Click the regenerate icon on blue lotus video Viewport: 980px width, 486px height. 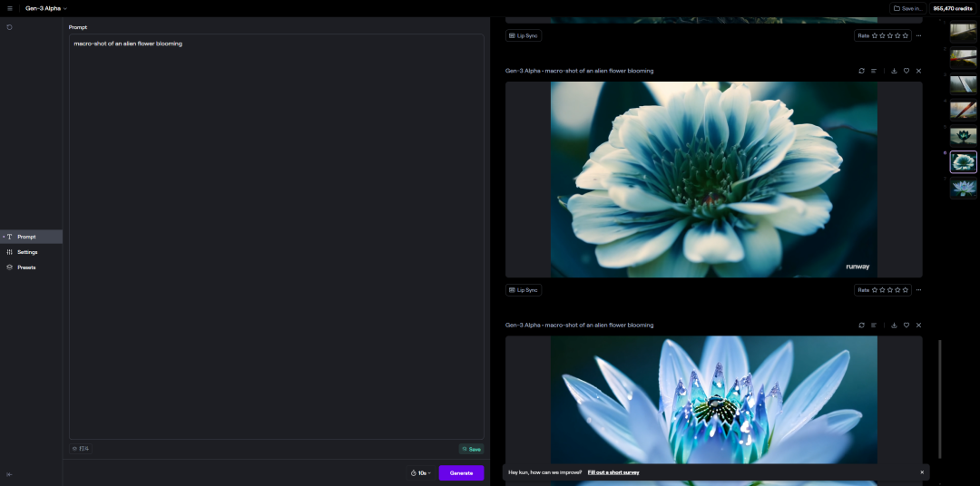(861, 325)
